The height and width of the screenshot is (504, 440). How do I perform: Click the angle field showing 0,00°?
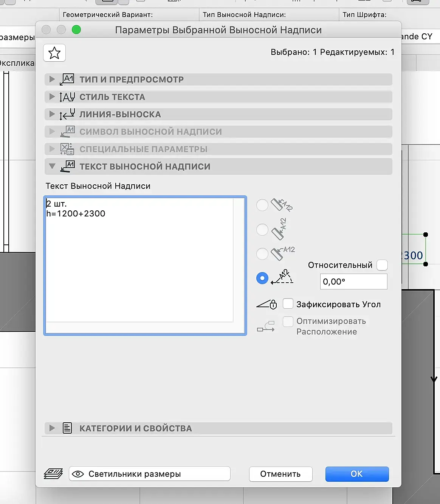coord(353,282)
